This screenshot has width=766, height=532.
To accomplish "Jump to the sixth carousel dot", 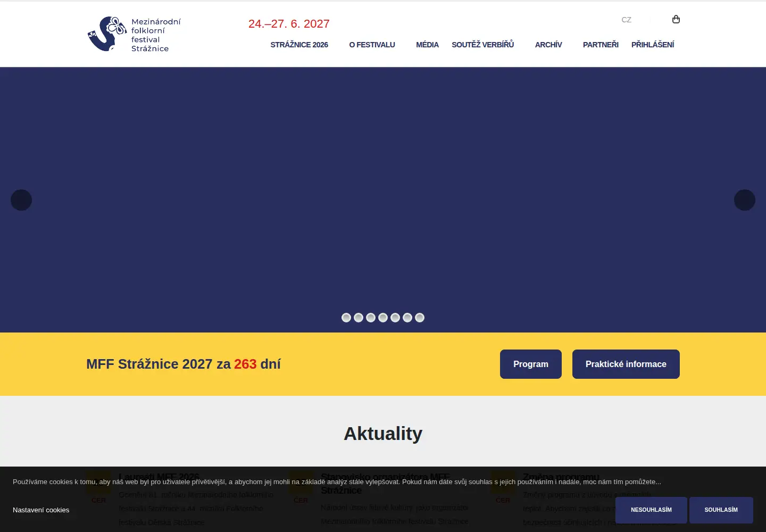I will pos(407,318).
